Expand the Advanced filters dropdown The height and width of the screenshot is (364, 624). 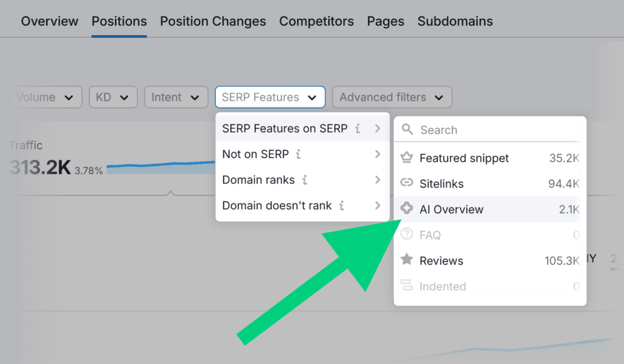coord(391,97)
